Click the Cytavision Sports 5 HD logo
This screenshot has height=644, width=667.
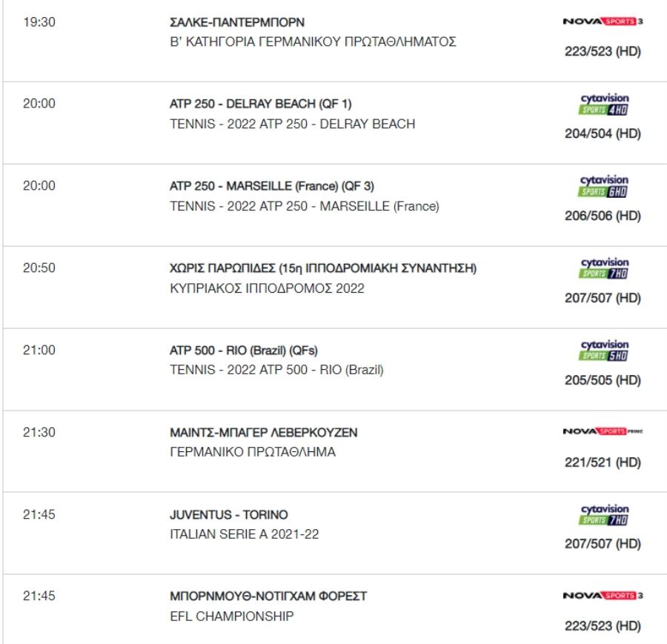[604, 351]
